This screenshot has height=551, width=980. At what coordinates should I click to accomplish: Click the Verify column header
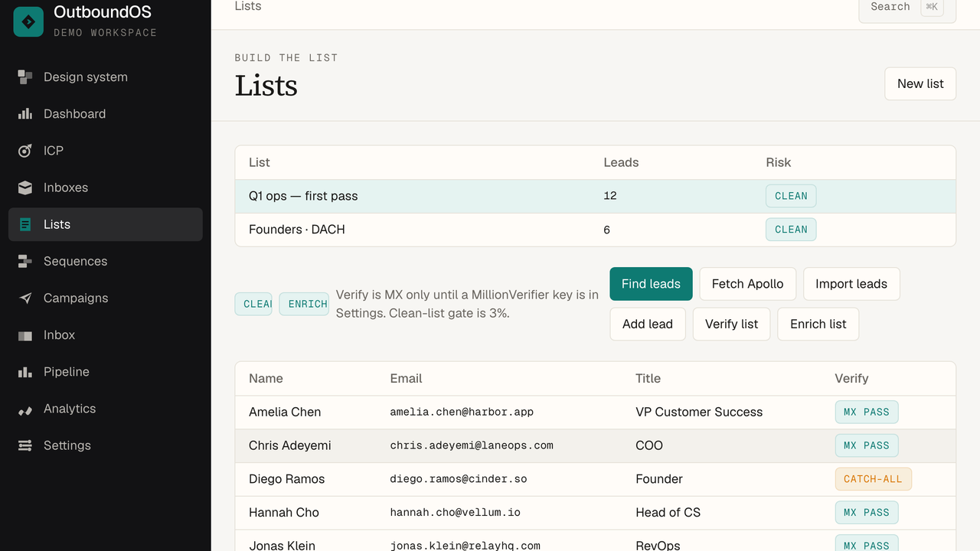(851, 378)
